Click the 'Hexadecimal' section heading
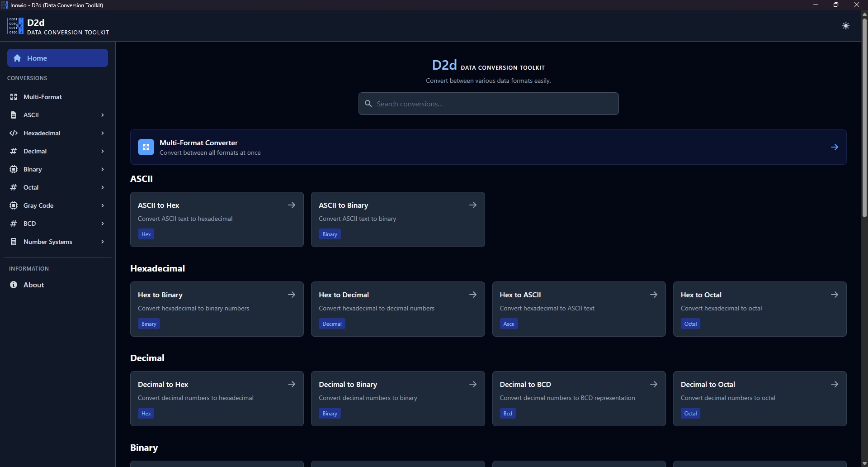The height and width of the screenshot is (467, 868). (x=157, y=268)
